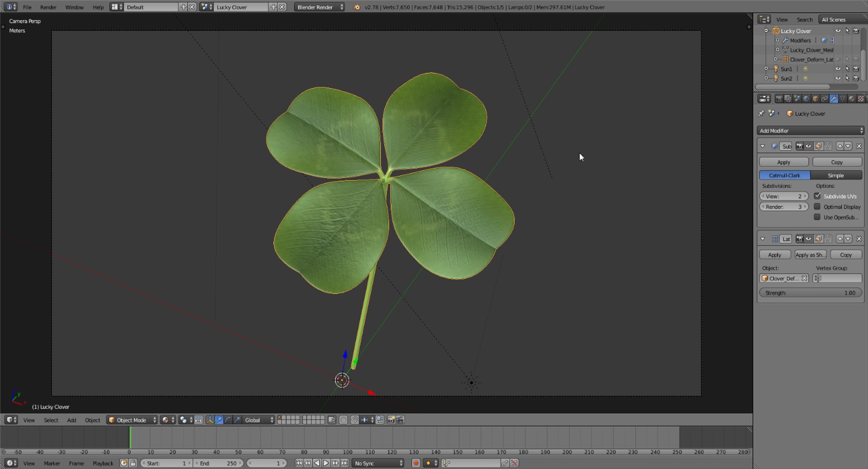Toggle Sun2 visibility eye in outliner
This screenshot has width=868, height=469.
[x=838, y=78]
